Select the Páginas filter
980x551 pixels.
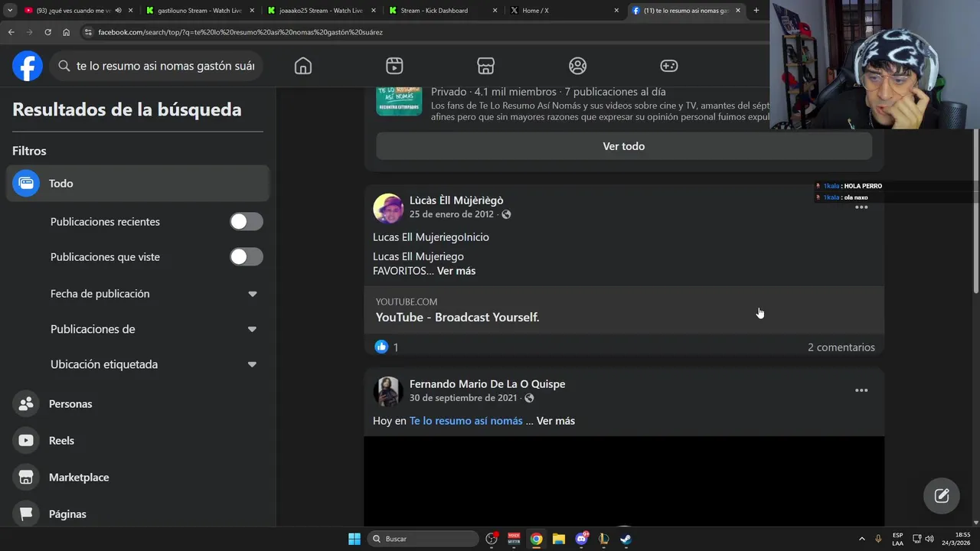(138, 514)
